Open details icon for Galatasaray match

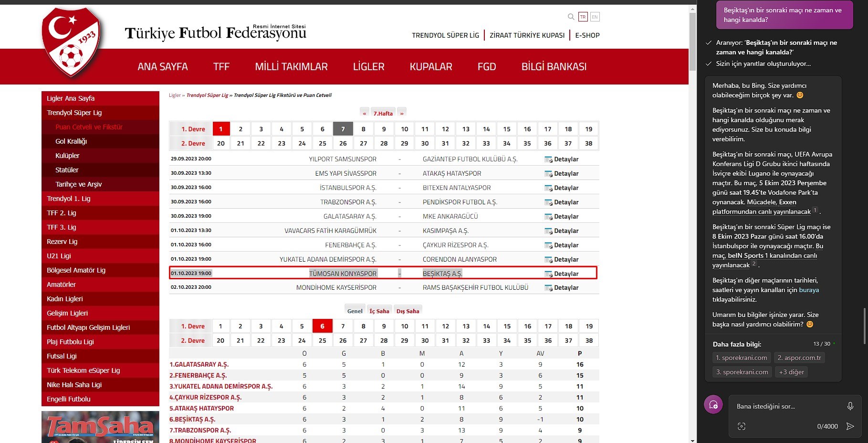[548, 217]
